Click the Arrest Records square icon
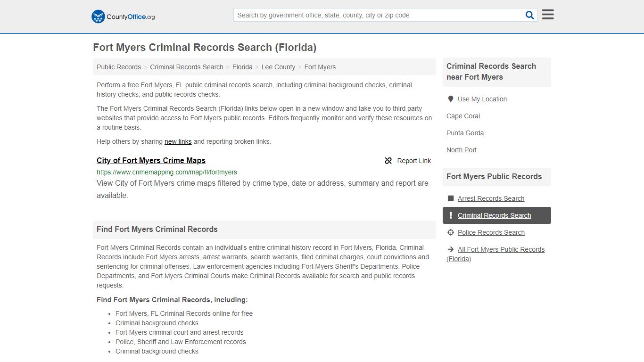This screenshot has width=644, height=362. 451,198
